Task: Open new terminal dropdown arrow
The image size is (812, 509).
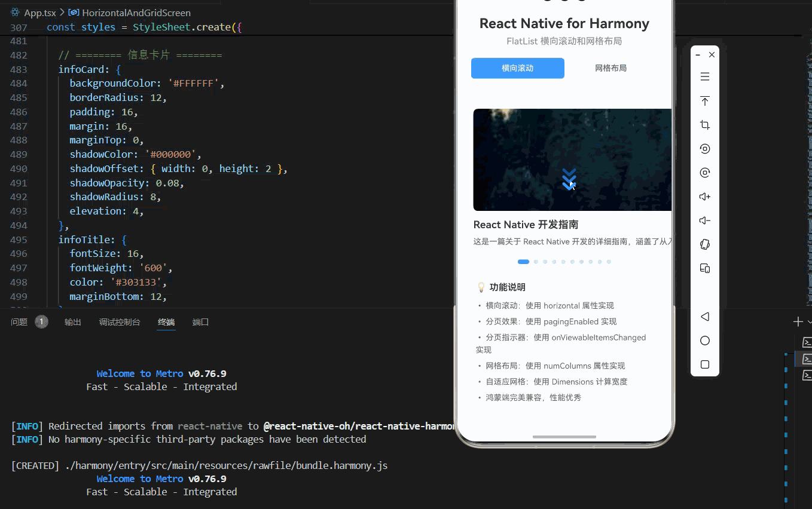Action: 809,322
